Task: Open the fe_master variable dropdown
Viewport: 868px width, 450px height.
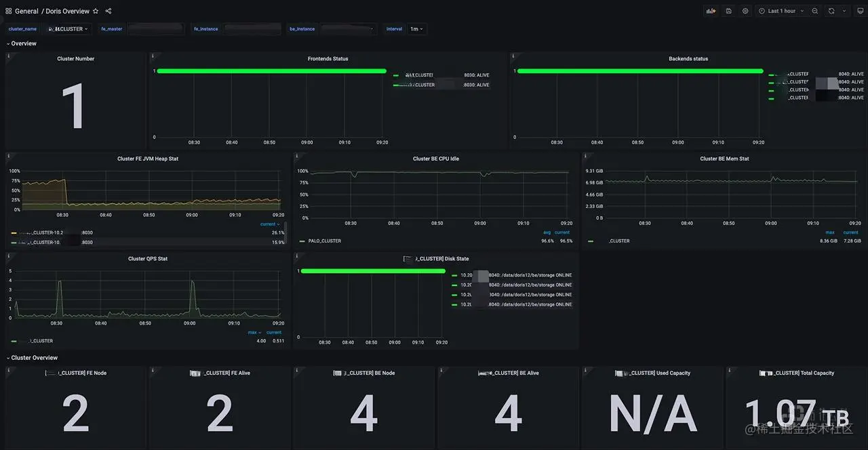Action: click(x=156, y=29)
